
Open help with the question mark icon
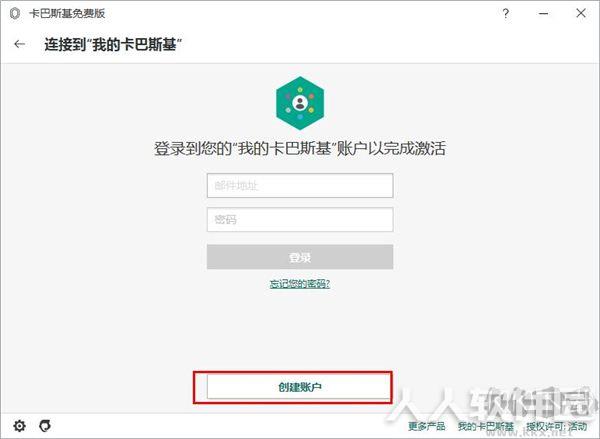505,13
